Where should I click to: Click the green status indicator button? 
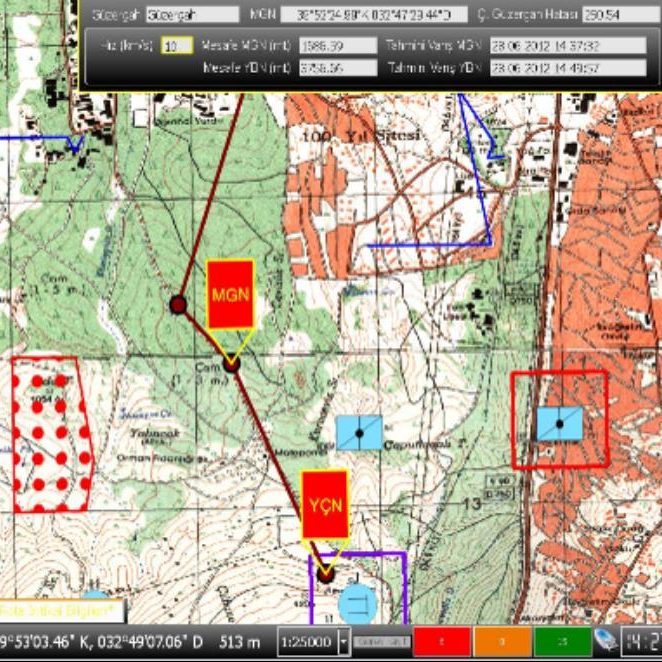click(x=562, y=641)
